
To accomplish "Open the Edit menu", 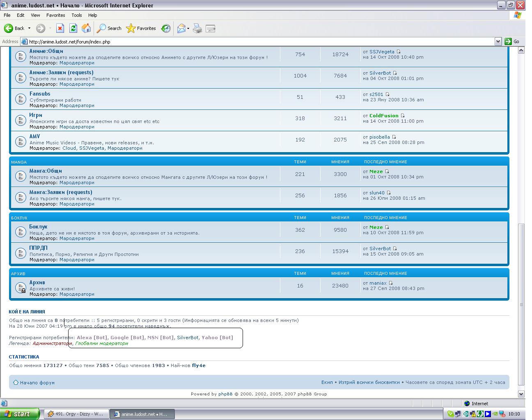I will pos(21,15).
